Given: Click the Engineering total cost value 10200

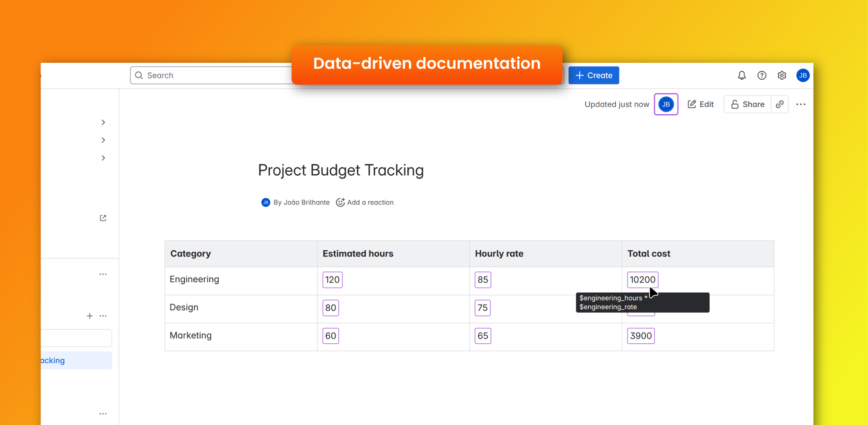Looking at the screenshot, I should point(643,280).
